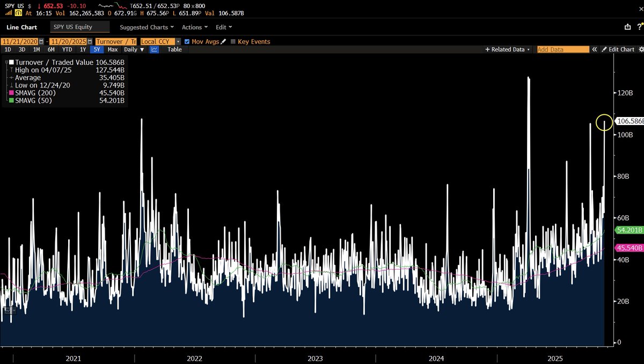Select the line chart view icon

pyautogui.click(x=154, y=49)
